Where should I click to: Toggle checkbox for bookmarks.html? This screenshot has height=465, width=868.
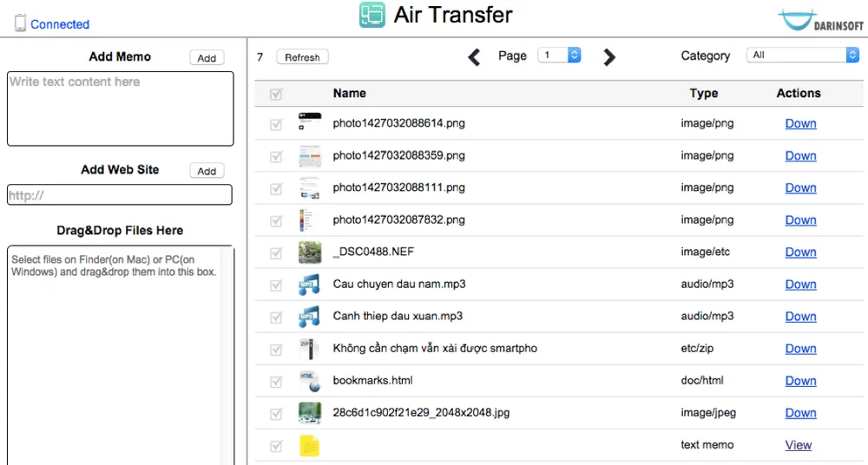point(276,382)
